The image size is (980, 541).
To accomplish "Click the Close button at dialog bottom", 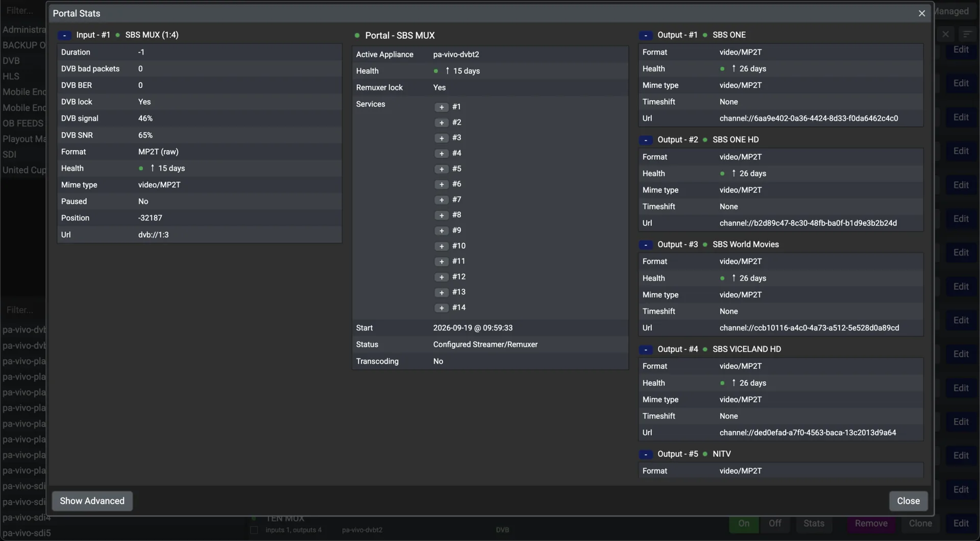I will pos(908,501).
